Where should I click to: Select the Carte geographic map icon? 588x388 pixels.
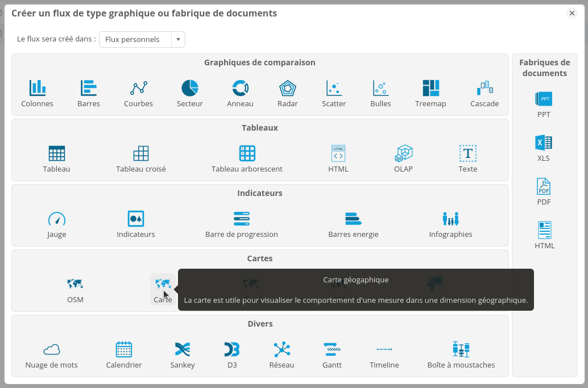point(163,284)
